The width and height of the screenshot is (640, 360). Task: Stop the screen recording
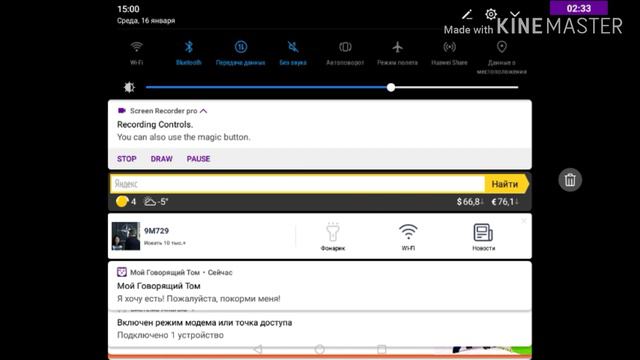(x=127, y=159)
